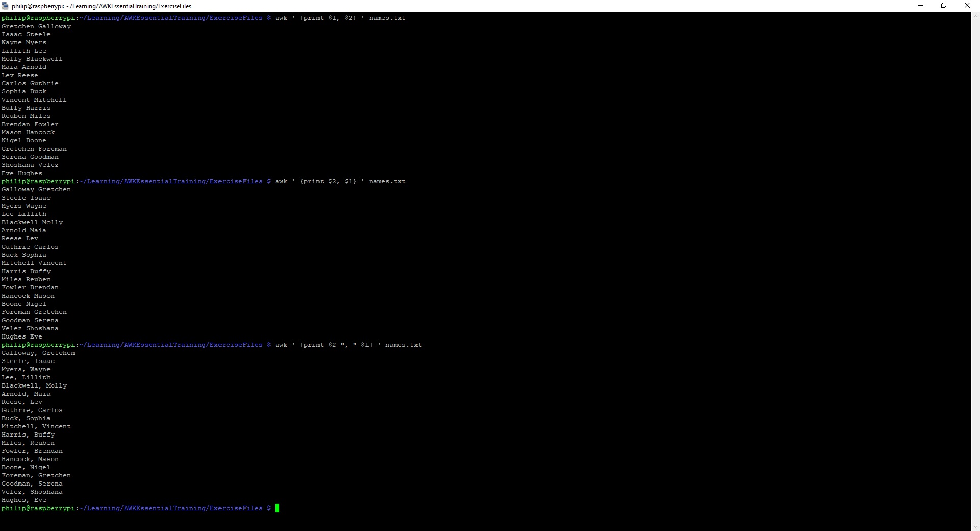Click the 'Buck, Sophia' output line
The image size is (980, 531).
(x=26, y=418)
